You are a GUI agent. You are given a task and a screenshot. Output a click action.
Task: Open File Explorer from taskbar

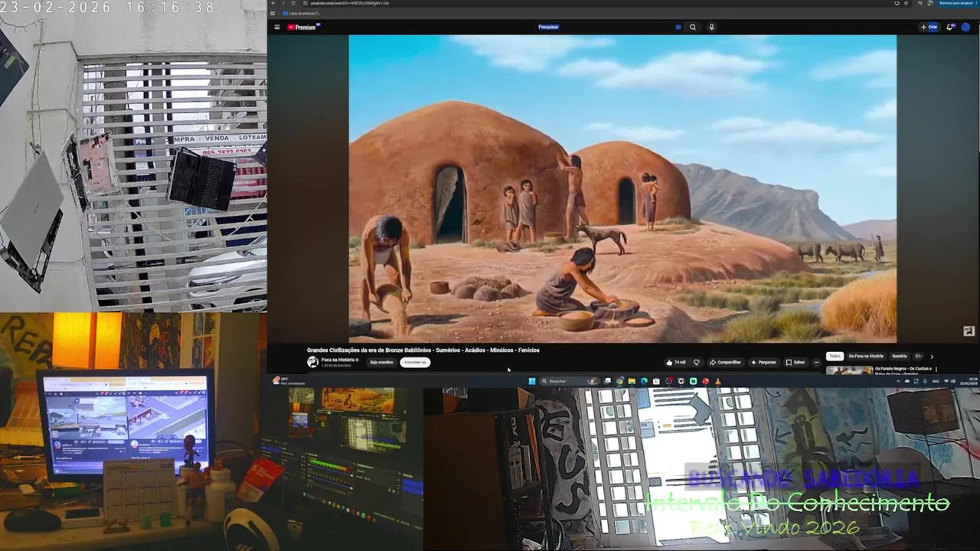(x=632, y=381)
